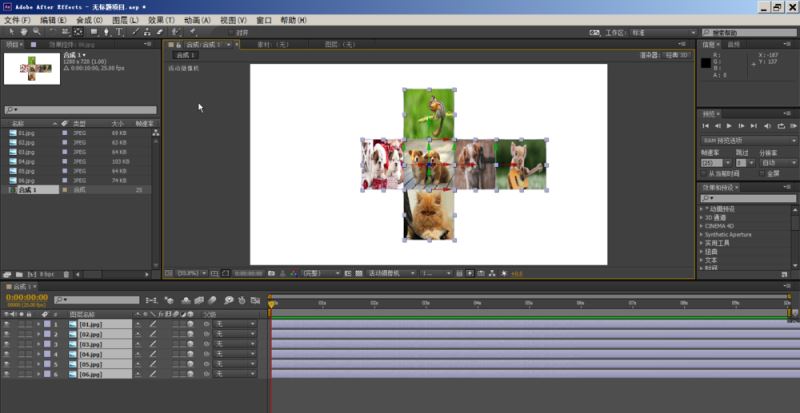
Task: Select the Hand tool in toolbar
Action: pyautogui.click(x=24, y=32)
